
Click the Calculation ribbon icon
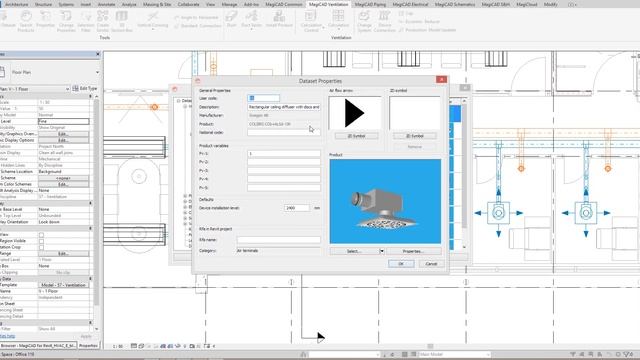pyautogui.click(x=338, y=16)
